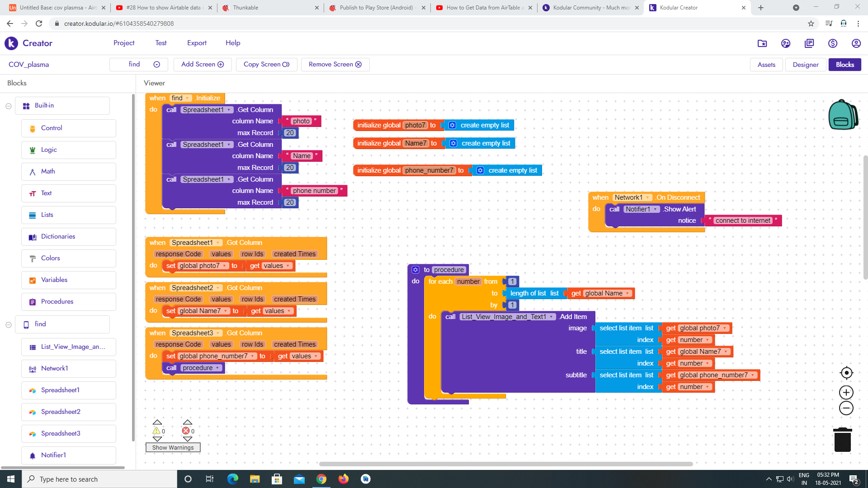Zoom in the blocks workspace
Screen dimensions: 868x488
[846, 392]
